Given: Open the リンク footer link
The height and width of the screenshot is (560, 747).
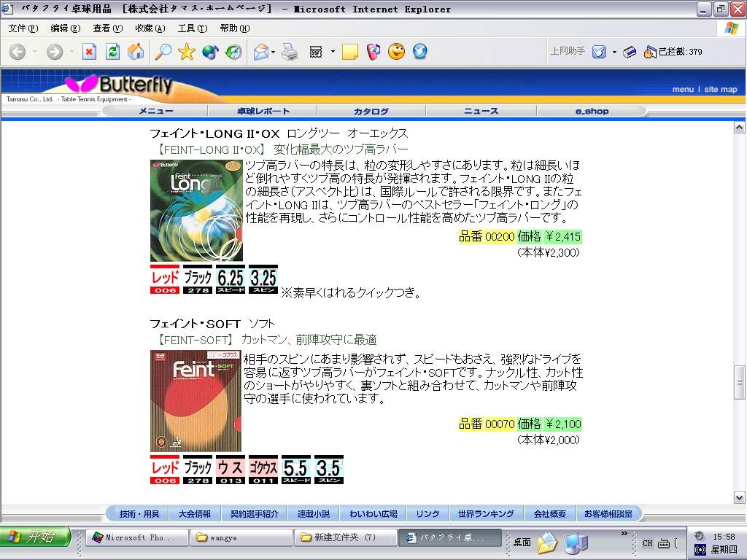Looking at the screenshot, I should pyautogui.click(x=427, y=514).
